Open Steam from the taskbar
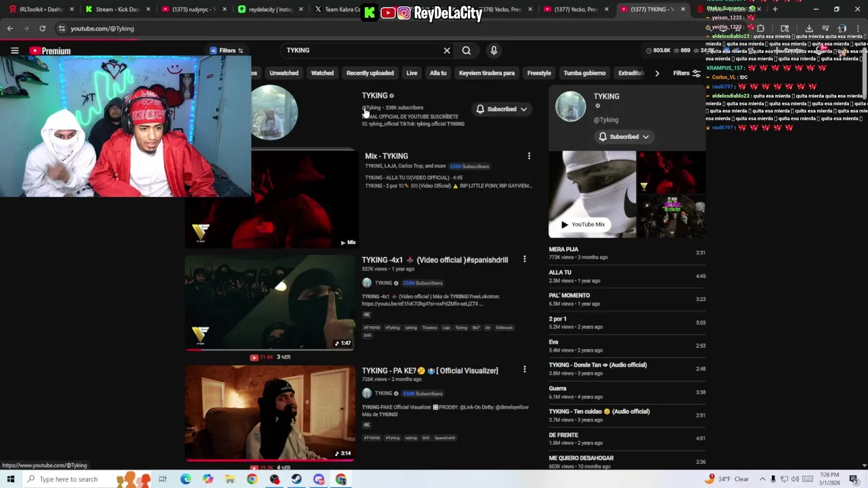Viewport: 868px width, 488px height. tap(296, 479)
